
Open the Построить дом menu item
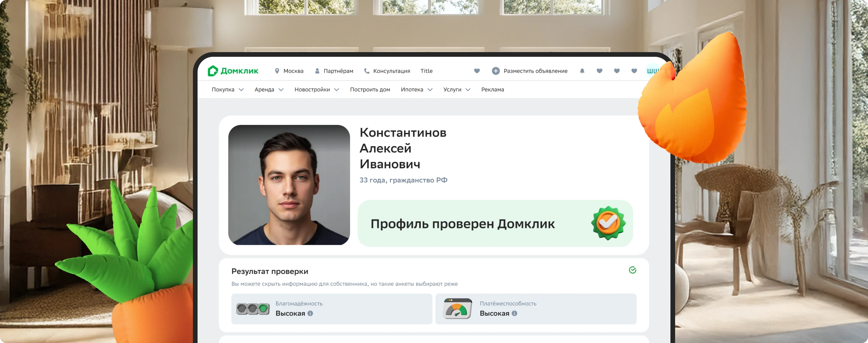tap(370, 89)
